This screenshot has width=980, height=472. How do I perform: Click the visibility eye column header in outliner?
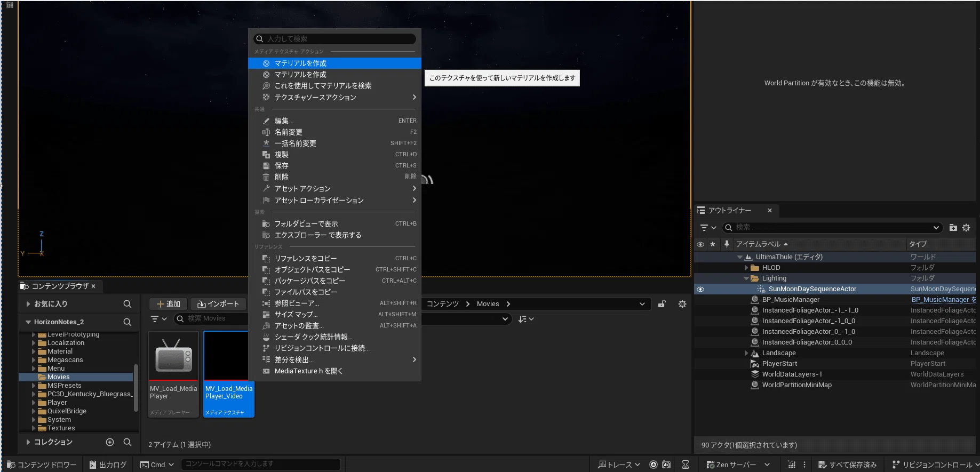[x=700, y=244]
